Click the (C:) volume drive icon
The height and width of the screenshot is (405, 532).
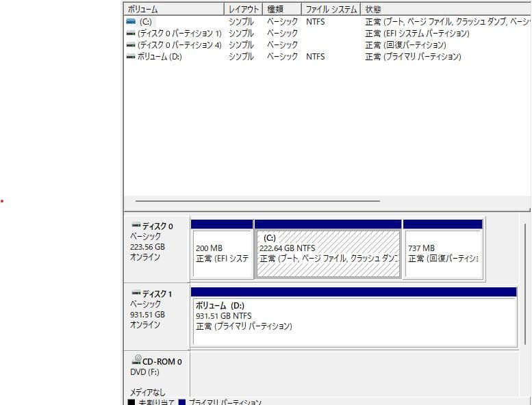coord(131,22)
